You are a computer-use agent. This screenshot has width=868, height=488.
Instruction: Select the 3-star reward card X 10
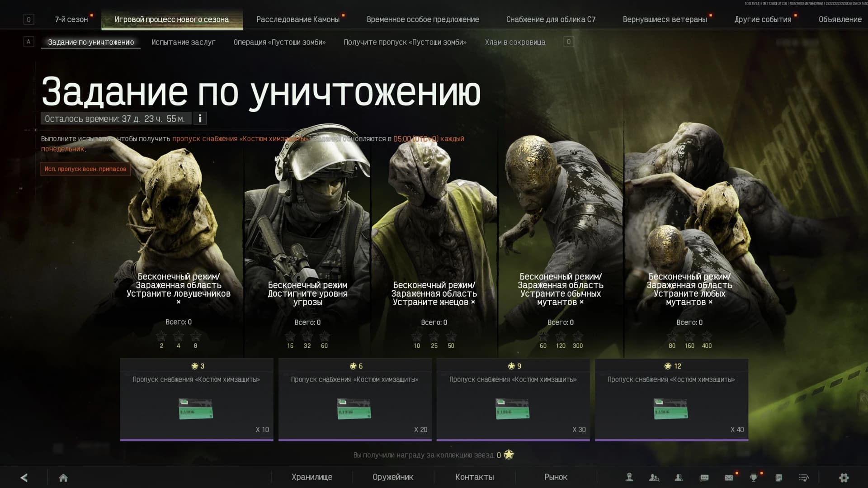pos(197,399)
